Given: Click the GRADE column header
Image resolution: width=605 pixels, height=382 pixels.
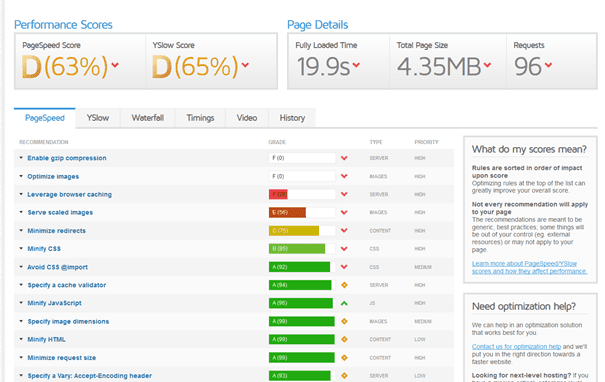Looking at the screenshot, I should 277,142.
